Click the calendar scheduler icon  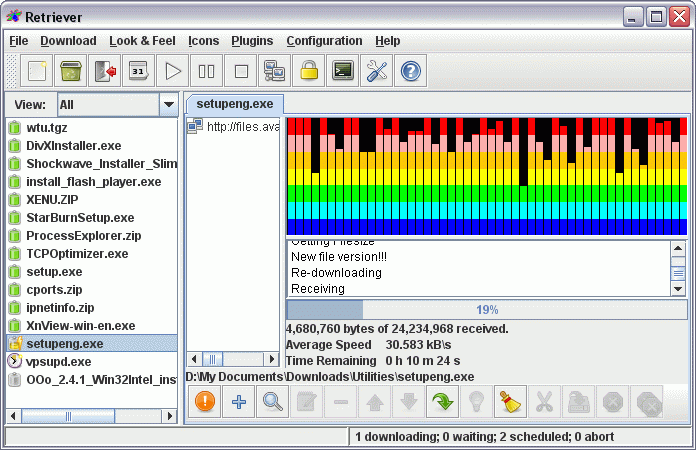click(139, 71)
